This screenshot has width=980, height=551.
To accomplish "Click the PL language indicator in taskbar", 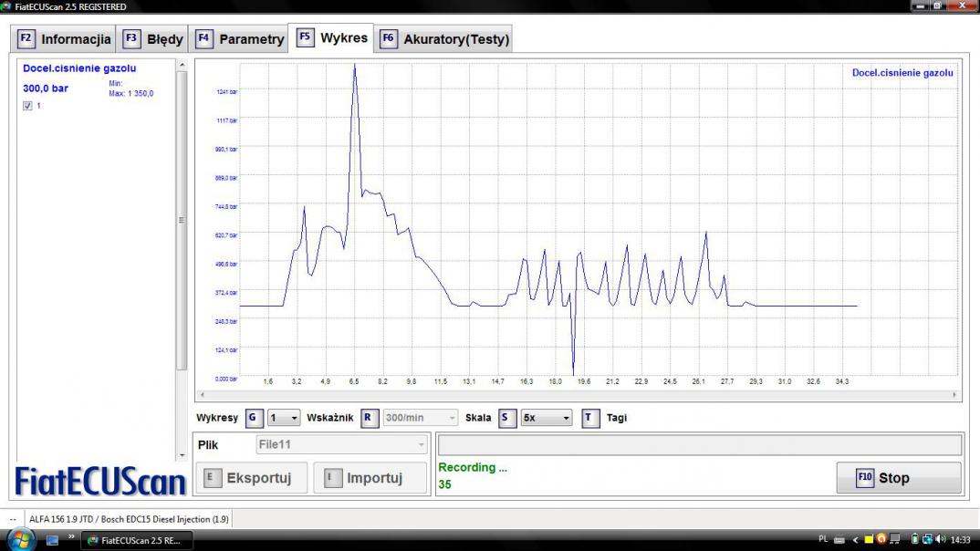I will coord(823,539).
